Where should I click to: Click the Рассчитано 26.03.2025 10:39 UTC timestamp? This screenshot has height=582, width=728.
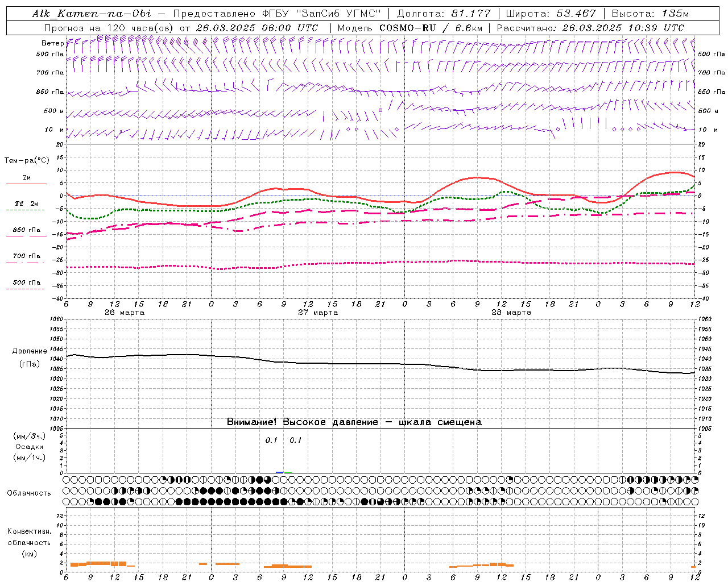click(x=590, y=27)
